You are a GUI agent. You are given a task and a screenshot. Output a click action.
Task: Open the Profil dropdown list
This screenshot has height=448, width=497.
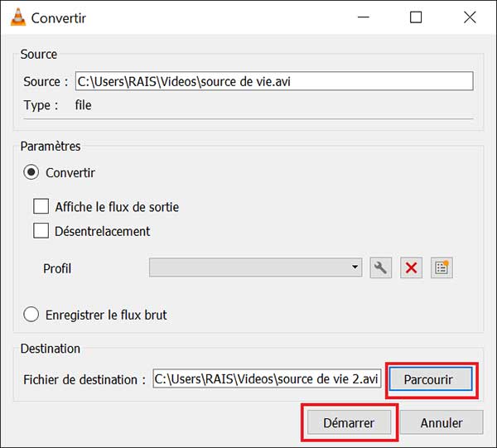[x=255, y=267]
